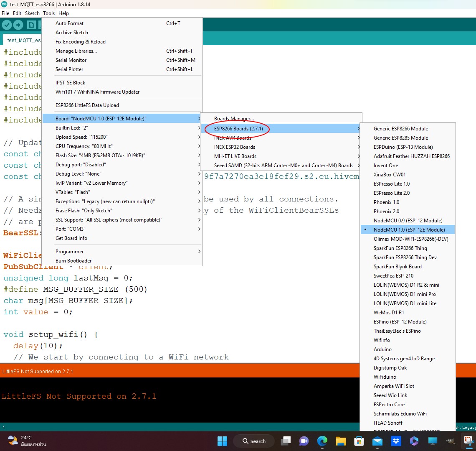Screen dimensions: 476x451
Task: Select the Generic ESP8266 Module board
Action: tap(400, 128)
